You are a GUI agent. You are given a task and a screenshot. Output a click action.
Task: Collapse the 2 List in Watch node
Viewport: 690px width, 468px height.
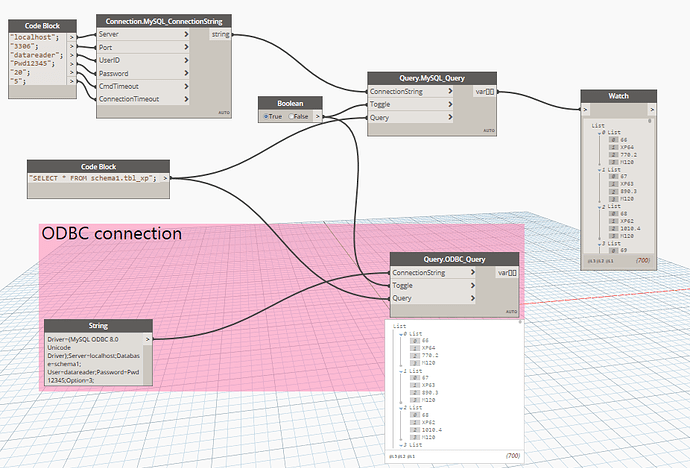pyautogui.click(x=600, y=207)
